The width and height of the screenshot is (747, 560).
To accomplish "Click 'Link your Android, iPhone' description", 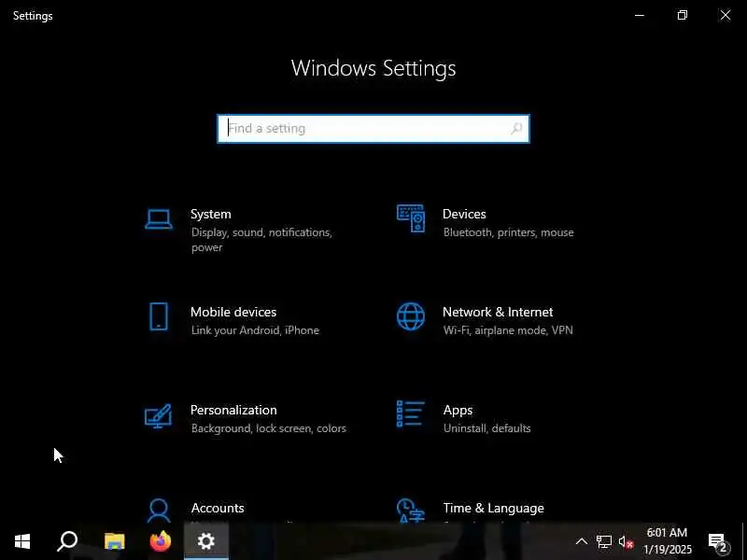I will pos(255,330).
